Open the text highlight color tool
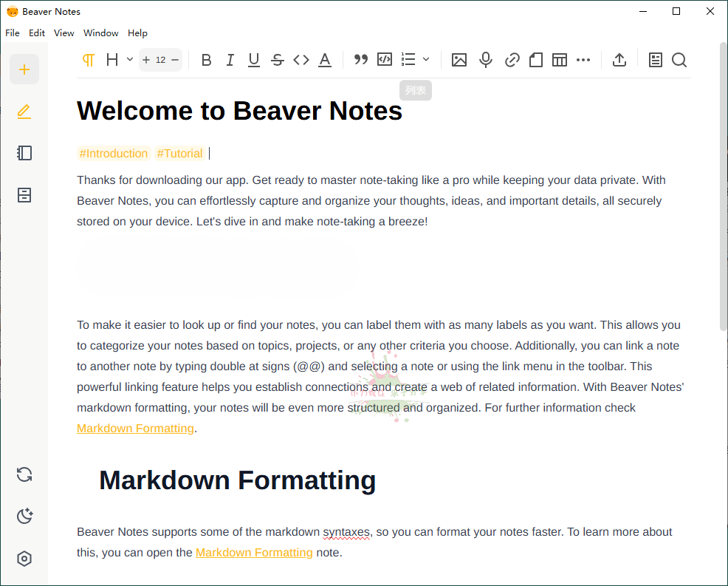 pos(325,60)
